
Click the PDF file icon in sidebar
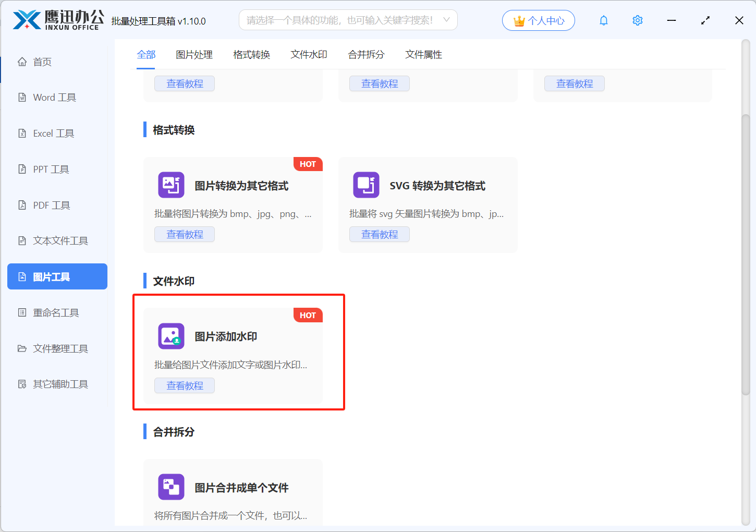click(22, 205)
